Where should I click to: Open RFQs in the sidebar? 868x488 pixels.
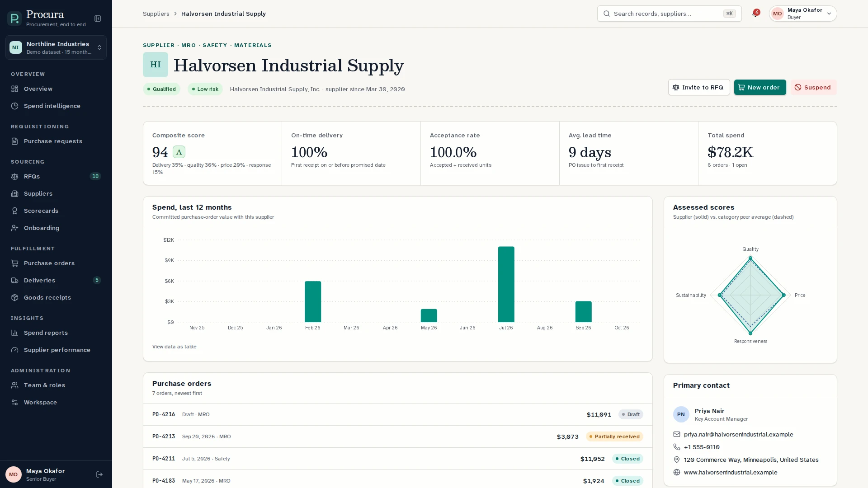(56, 177)
